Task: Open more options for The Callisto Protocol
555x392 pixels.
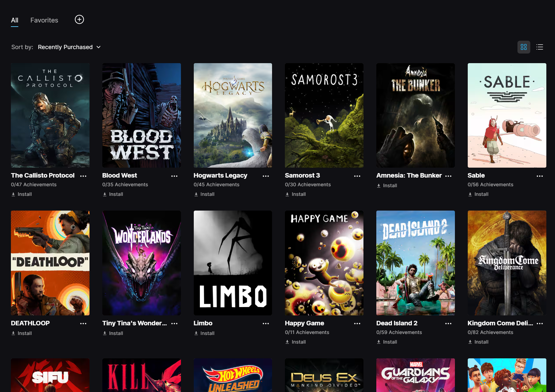Action: [x=83, y=176]
